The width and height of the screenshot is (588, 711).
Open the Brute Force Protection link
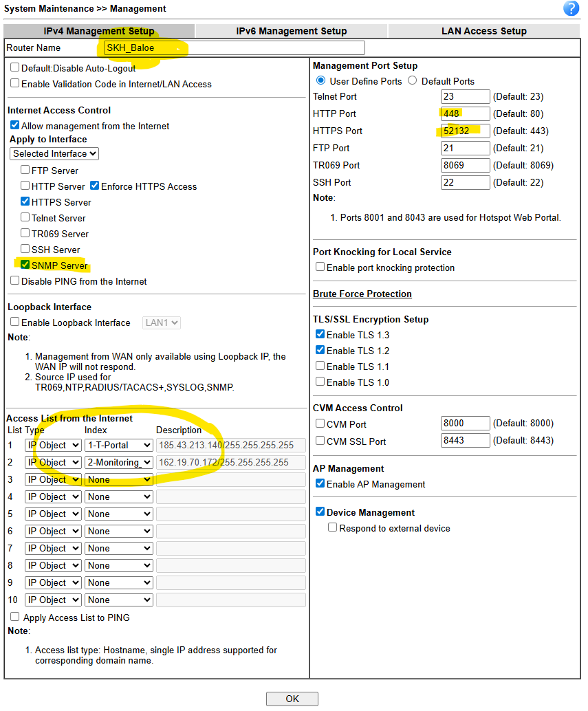coord(362,294)
